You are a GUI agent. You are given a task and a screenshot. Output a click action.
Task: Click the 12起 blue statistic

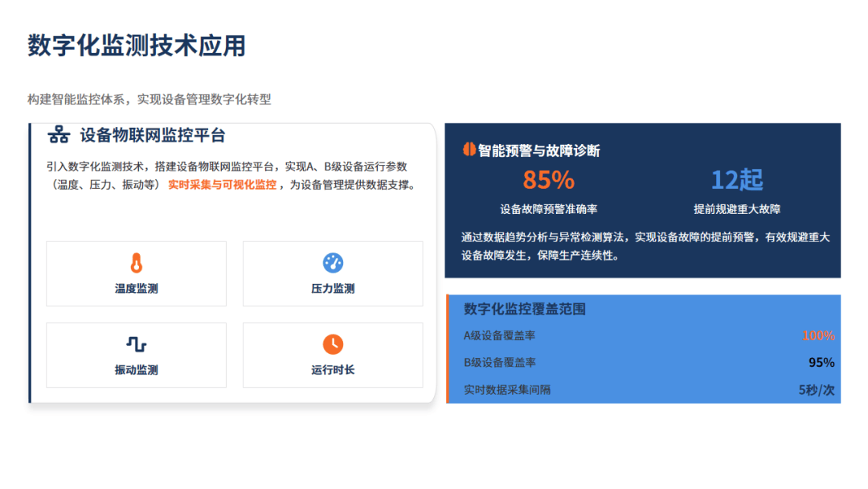coord(737,179)
